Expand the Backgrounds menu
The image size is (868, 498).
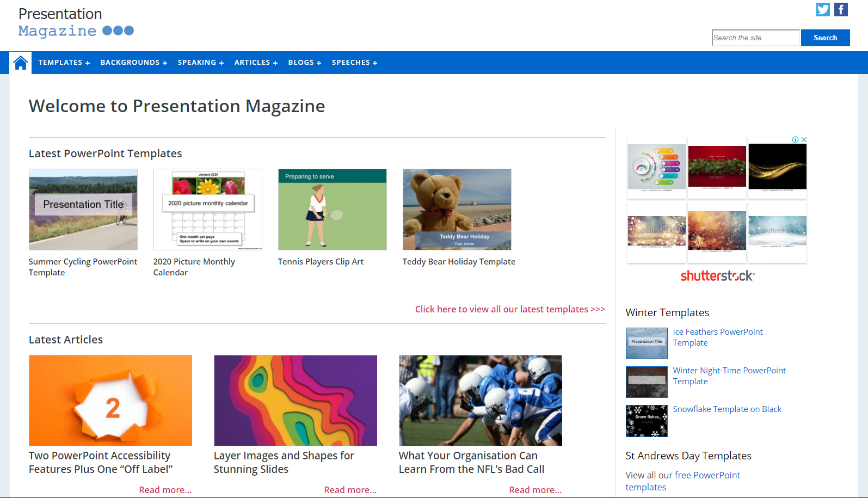pyautogui.click(x=133, y=63)
